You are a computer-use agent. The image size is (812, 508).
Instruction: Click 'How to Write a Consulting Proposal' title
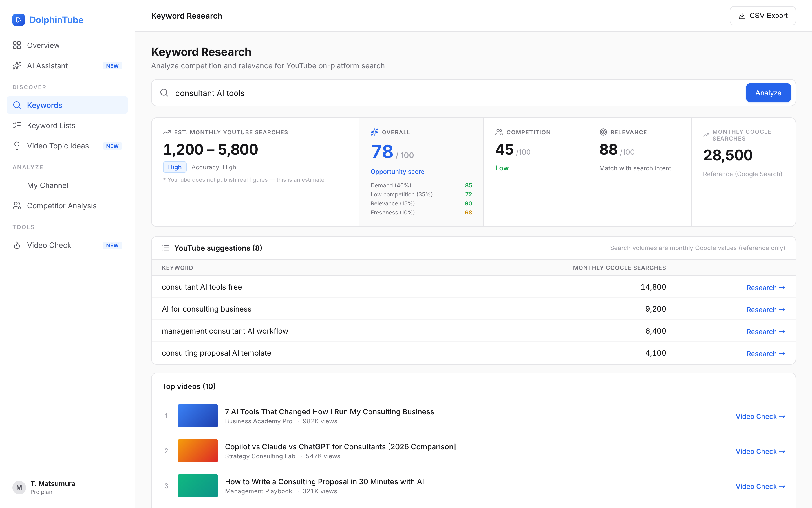point(325,481)
